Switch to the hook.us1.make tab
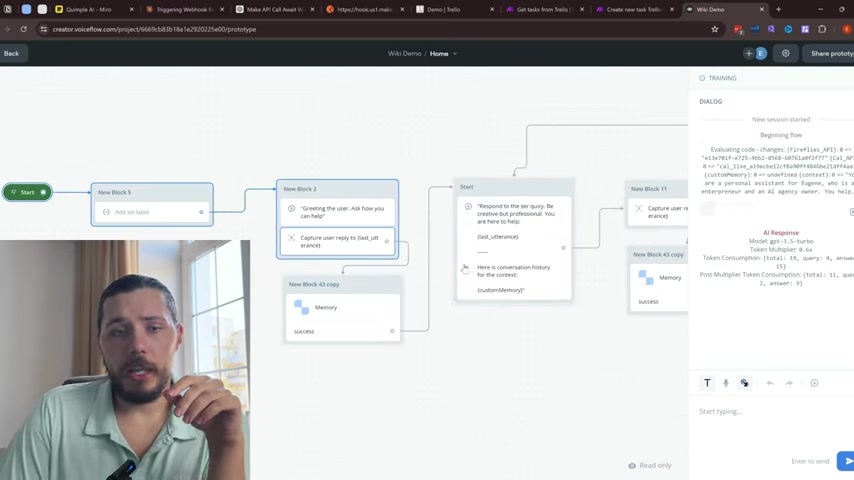 [x=364, y=9]
